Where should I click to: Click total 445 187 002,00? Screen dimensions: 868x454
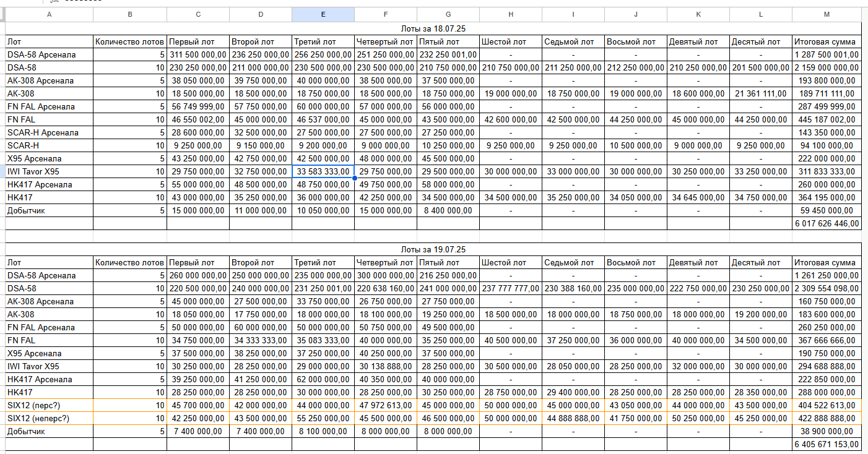[x=827, y=119]
